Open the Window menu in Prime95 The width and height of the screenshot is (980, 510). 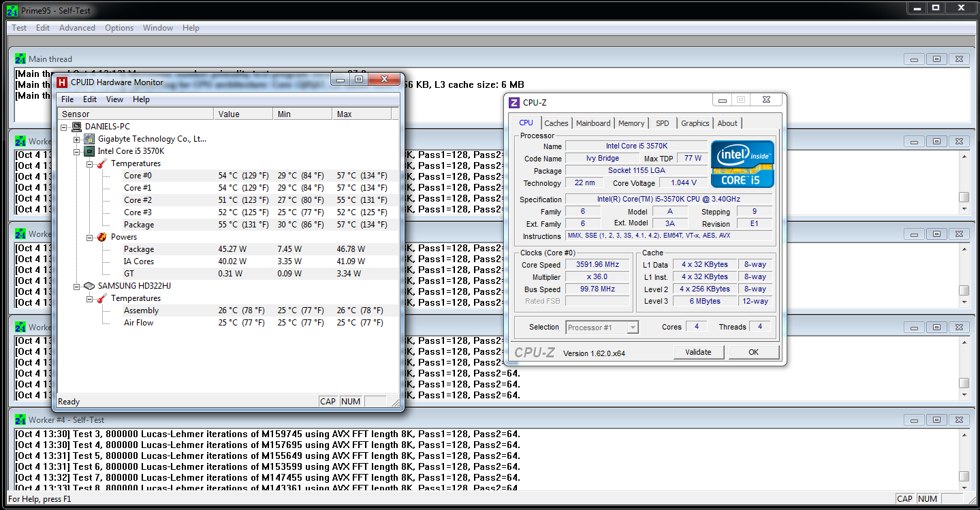158,28
